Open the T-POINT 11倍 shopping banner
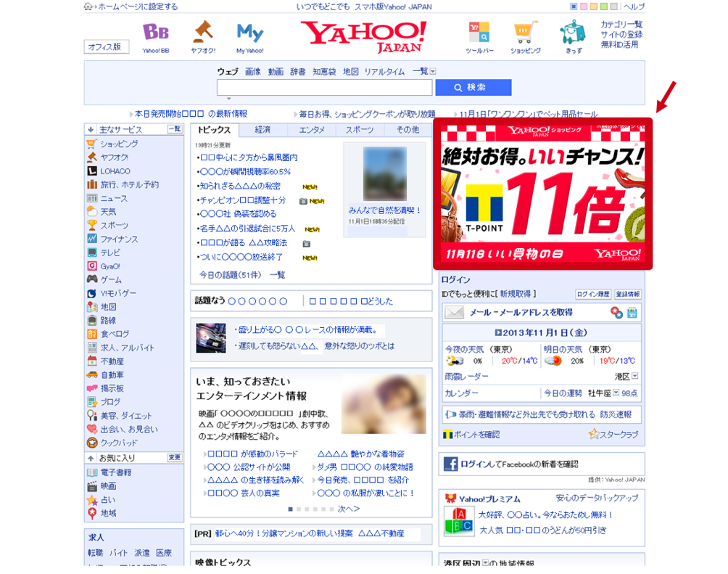This screenshot has width=728, height=574. click(x=543, y=193)
